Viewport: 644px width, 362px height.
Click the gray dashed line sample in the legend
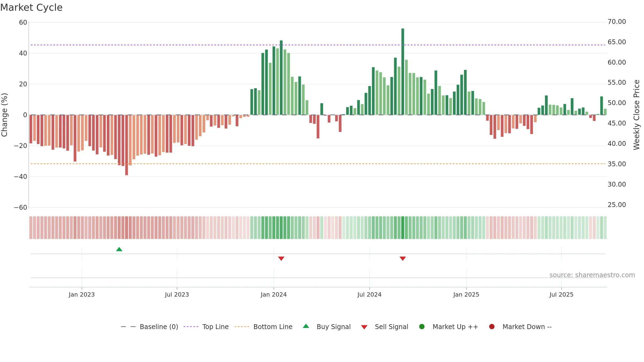(128, 327)
